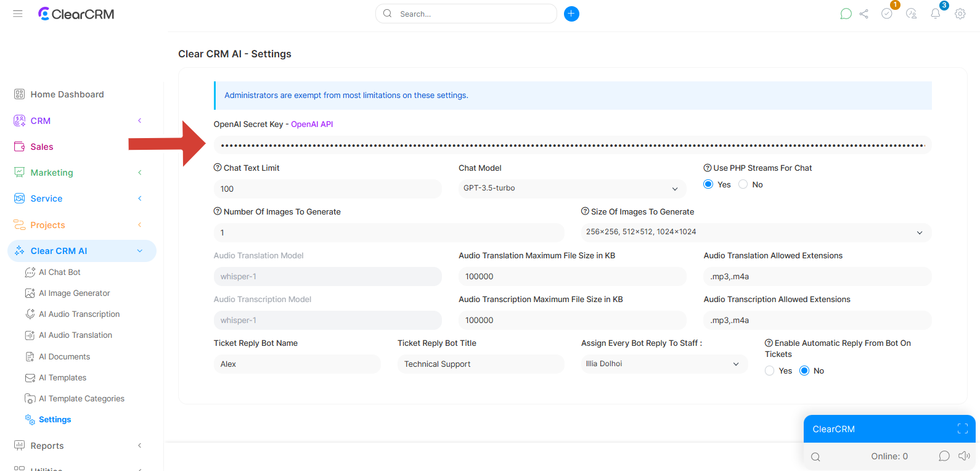
Task: Select No for Use PHP Streams
Action: click(x=743, y=184)
